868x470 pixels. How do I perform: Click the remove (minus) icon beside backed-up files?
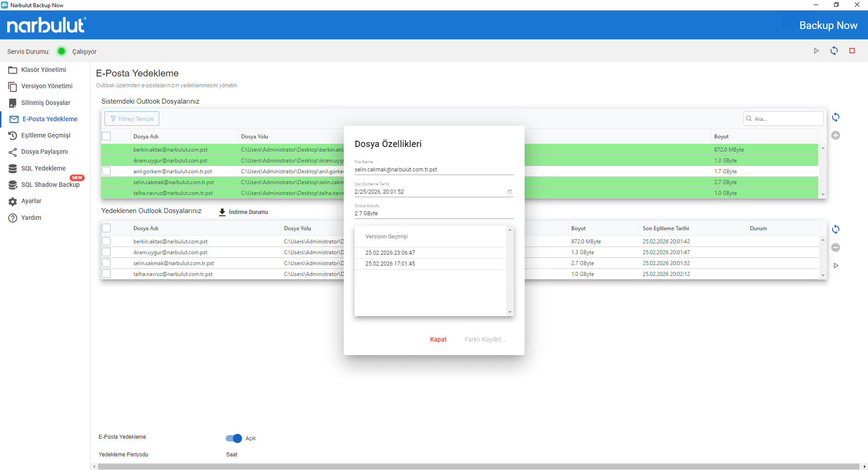point(835,247)
